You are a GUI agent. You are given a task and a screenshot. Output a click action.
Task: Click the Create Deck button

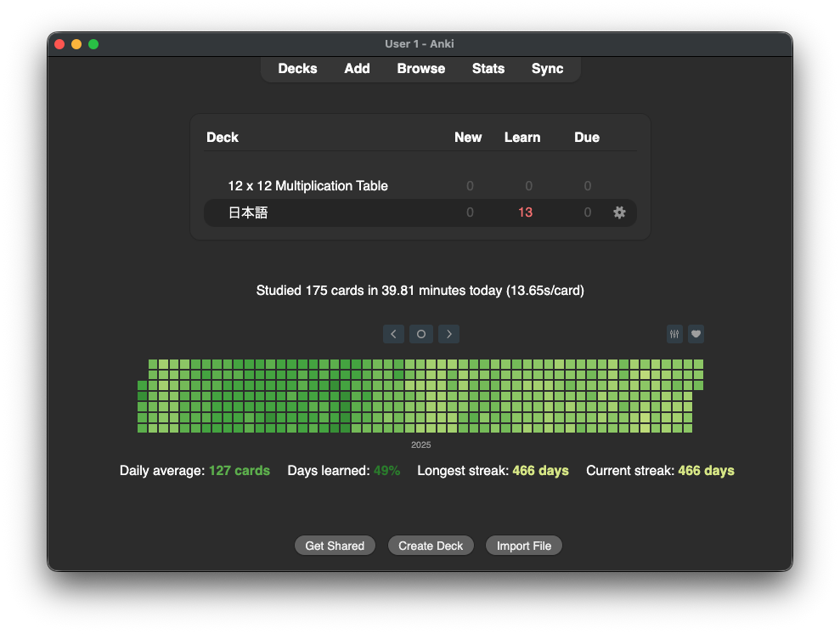(x=431, y=546)
